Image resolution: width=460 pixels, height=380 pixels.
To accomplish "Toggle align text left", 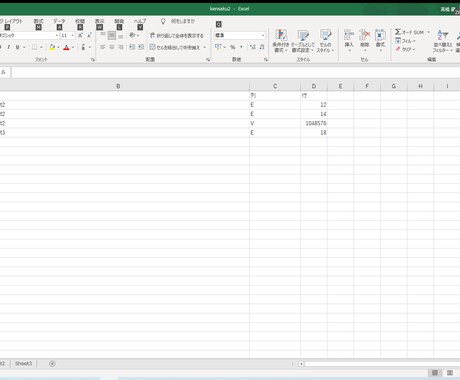I will (103, 47).
